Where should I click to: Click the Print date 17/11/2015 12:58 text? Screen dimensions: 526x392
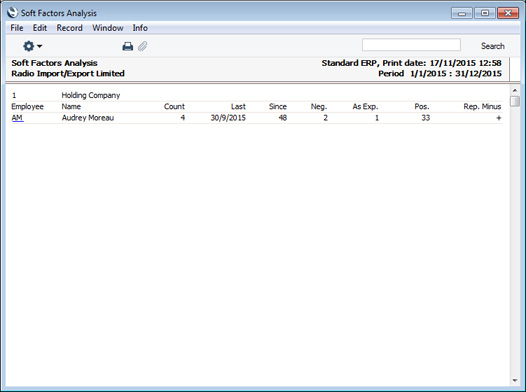(x=442, y=63)
